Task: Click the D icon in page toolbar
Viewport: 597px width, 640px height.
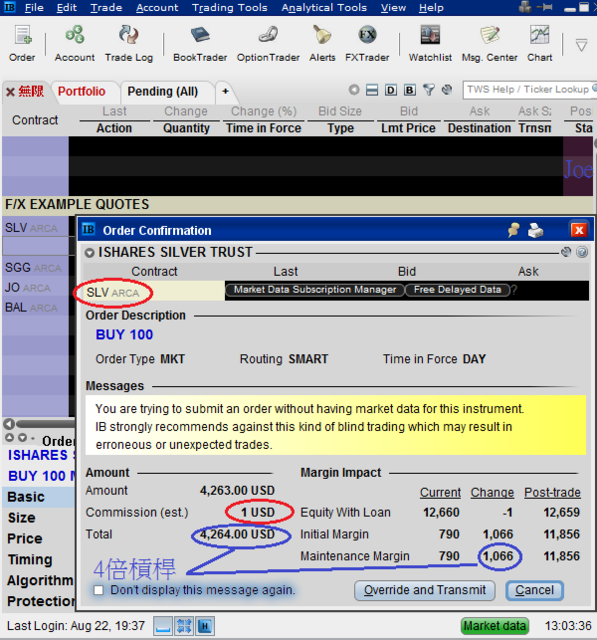Action: 391,90
